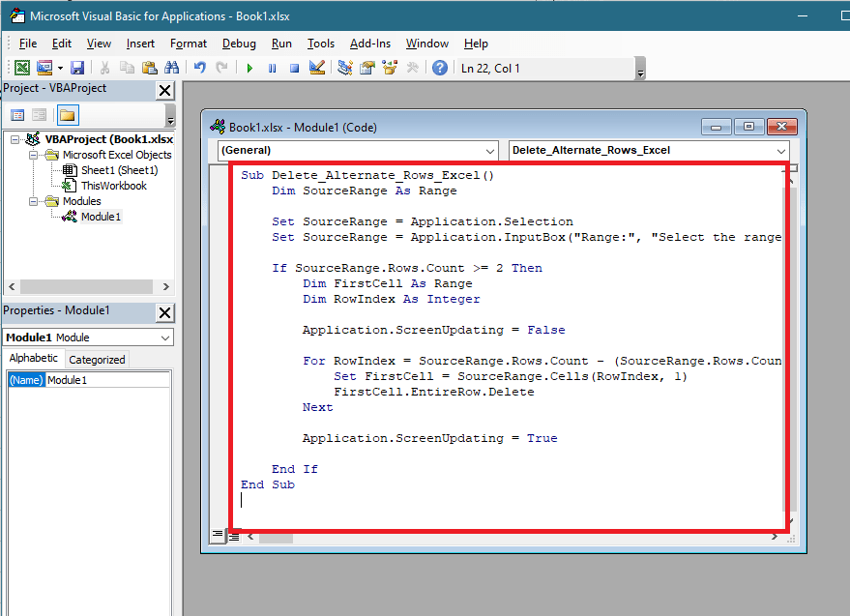Viewport: 850px width, 616px height.
Task: Open the Run menu
Action: (x=281, y=44)
